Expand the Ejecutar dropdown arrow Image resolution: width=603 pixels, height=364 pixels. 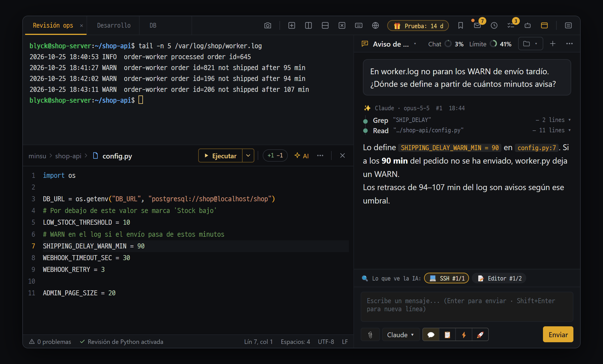tap(248, 155)
